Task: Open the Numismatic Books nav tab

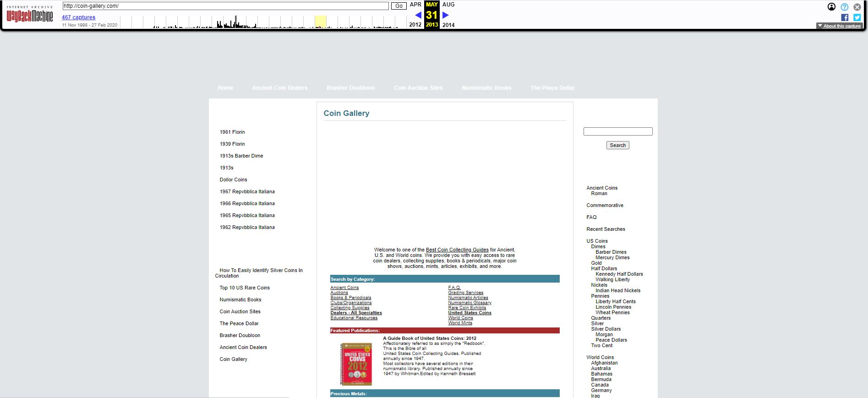Action: pyautogui.click(x=486, y=88)
